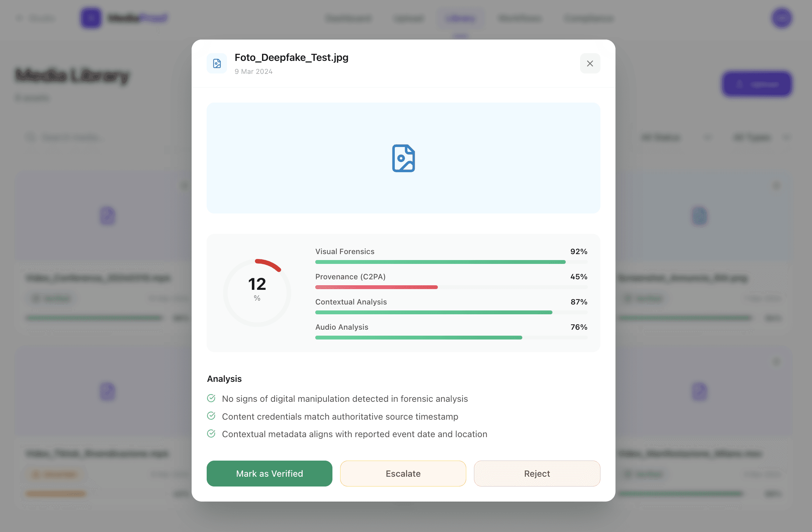This screenshot has width=812, height=532.
Task: Close the Foto_Deepfake_Test.jpg dialog
Action: point(590,63)
